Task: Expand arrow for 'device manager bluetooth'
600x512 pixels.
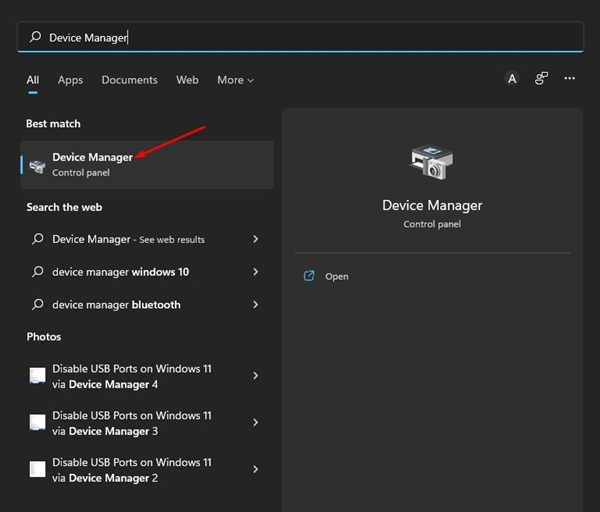Action: coord(255,305)
